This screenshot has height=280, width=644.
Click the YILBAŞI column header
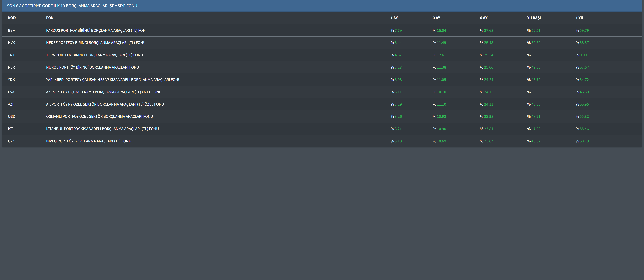click(534, 18)
